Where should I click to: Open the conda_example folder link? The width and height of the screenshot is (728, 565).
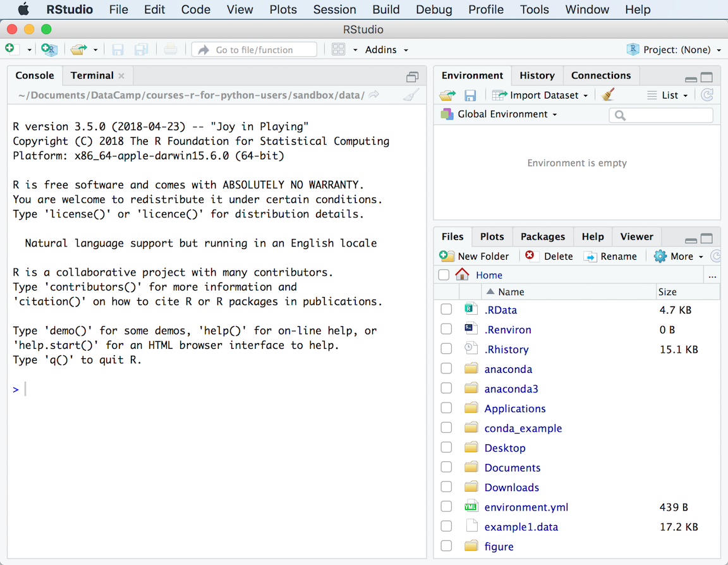click(x=523, y=428)
